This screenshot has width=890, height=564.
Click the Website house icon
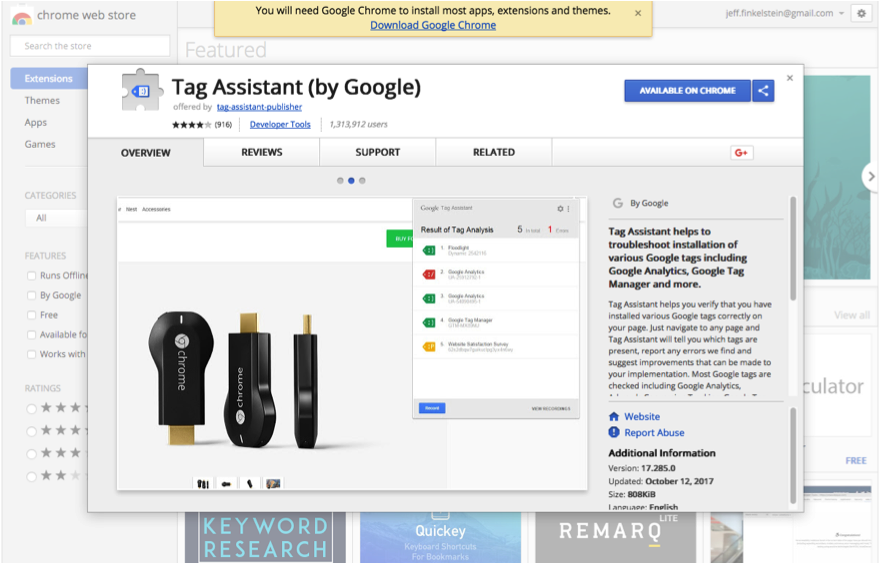click(614, 416)
